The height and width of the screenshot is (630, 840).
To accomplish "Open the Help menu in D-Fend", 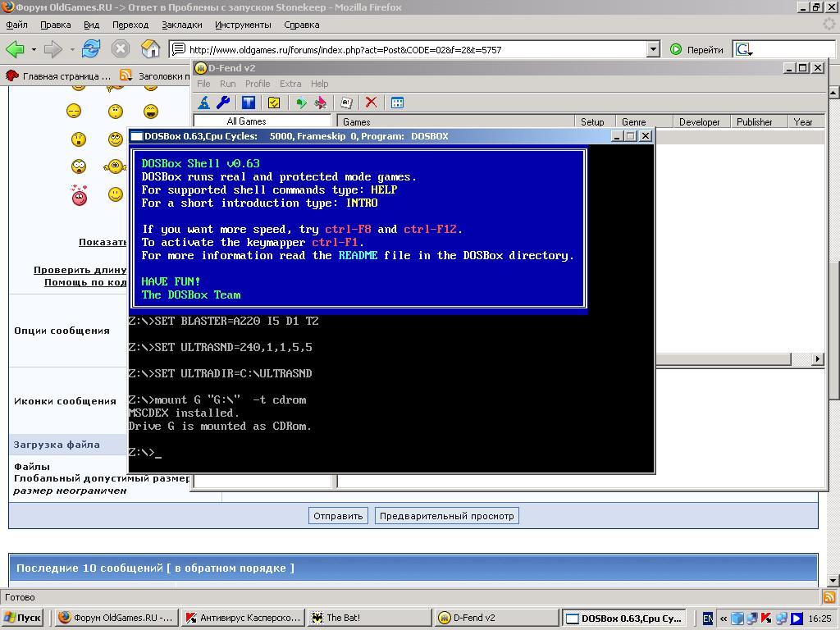I will [x=319, y=84].
